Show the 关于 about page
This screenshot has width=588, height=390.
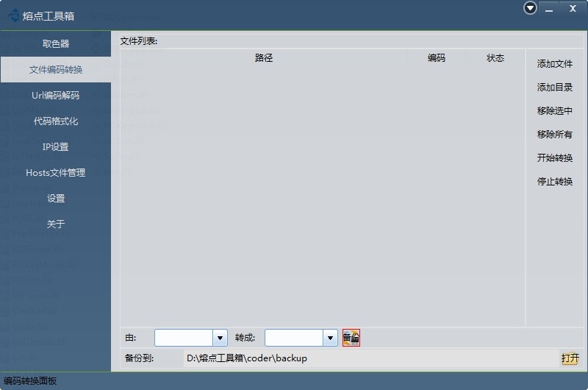click(x=56, y=224)
